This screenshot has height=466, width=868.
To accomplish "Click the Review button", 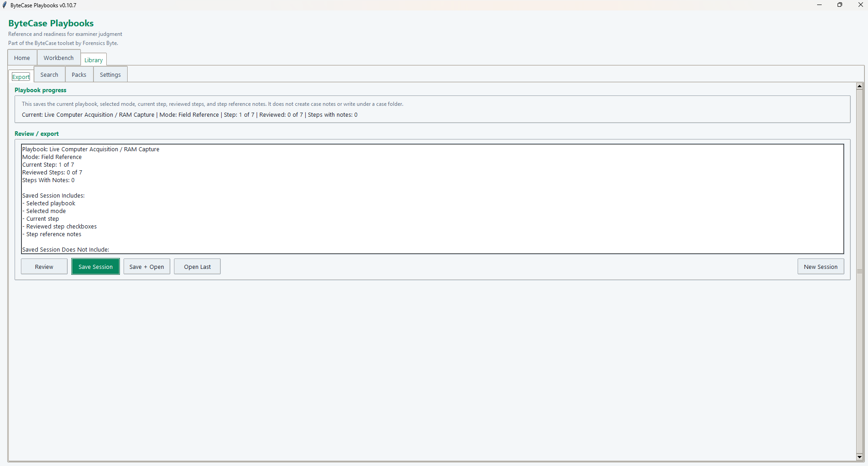I will point(44,267).
